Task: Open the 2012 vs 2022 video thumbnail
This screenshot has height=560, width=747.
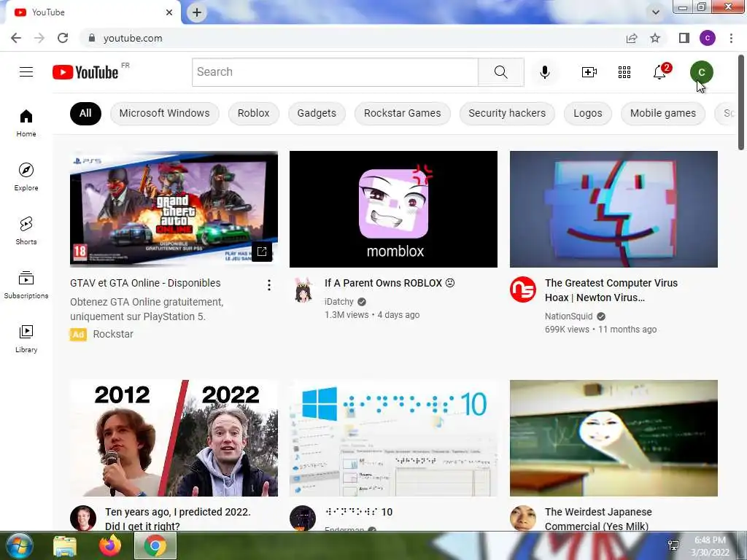Action: click(x=174, y=438)
